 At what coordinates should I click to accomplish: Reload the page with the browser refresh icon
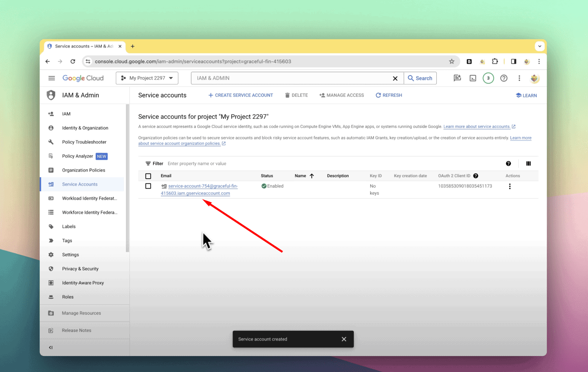73,62
